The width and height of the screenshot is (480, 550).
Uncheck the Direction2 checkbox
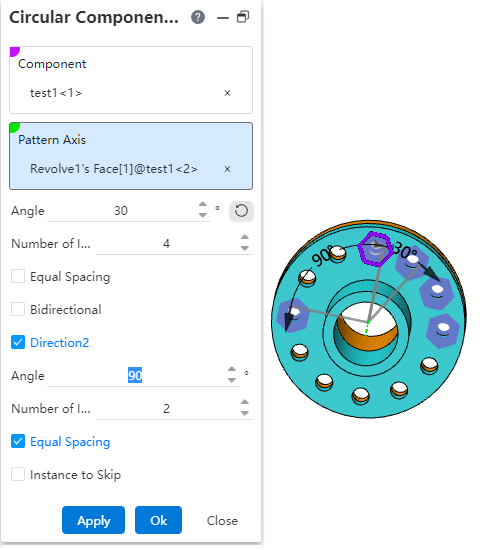tap(18, 342)
